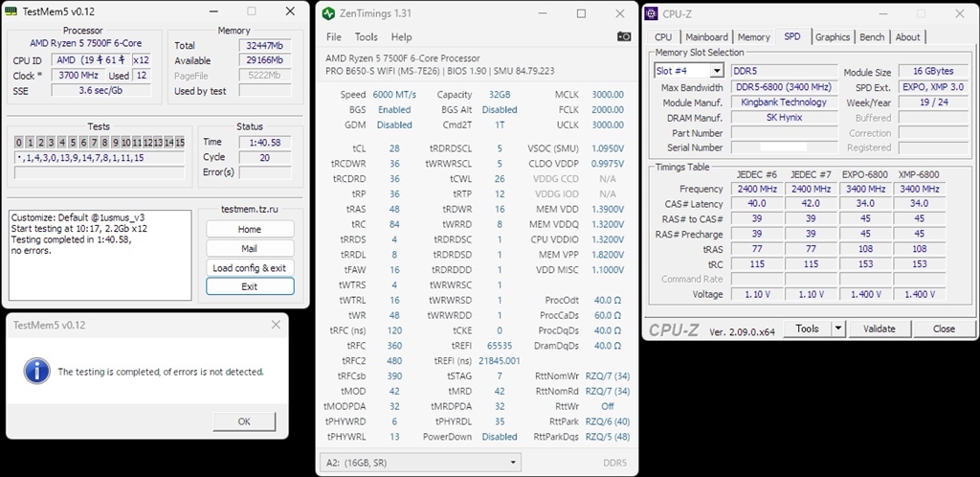The image size is (980, 477).
Task: Click Load config & exit in TestMem5
Action: [250, 267]
